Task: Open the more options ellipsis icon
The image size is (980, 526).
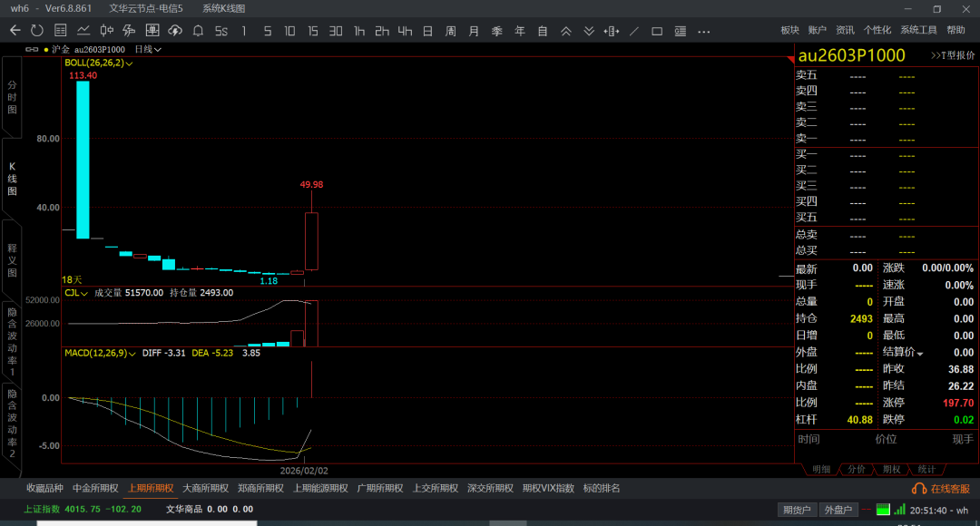Action: [x=704, y=31]
